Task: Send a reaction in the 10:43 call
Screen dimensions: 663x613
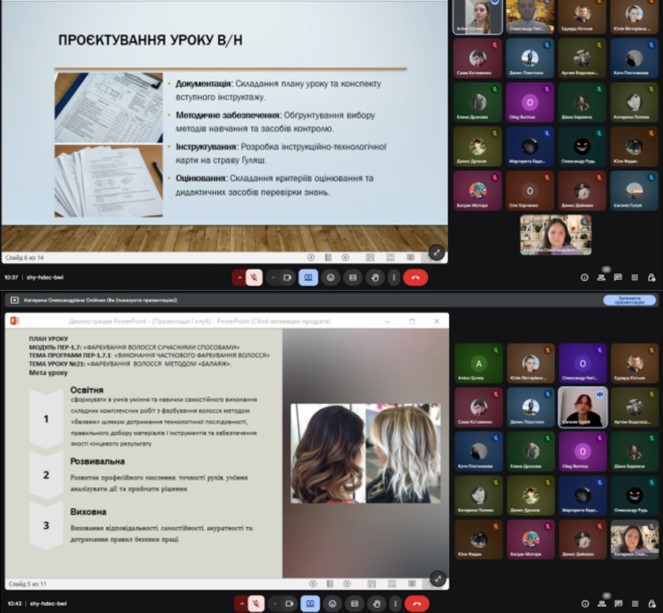Action: click(331, 604)
